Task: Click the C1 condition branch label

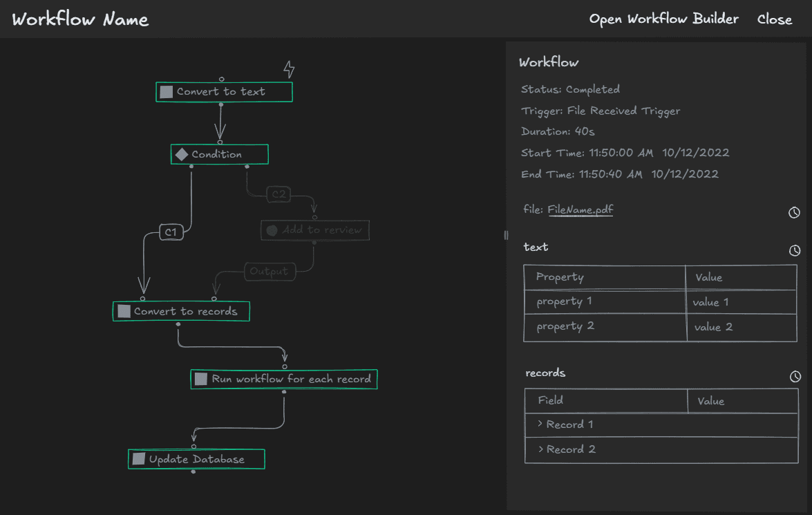Action: (x=169, y=232)
